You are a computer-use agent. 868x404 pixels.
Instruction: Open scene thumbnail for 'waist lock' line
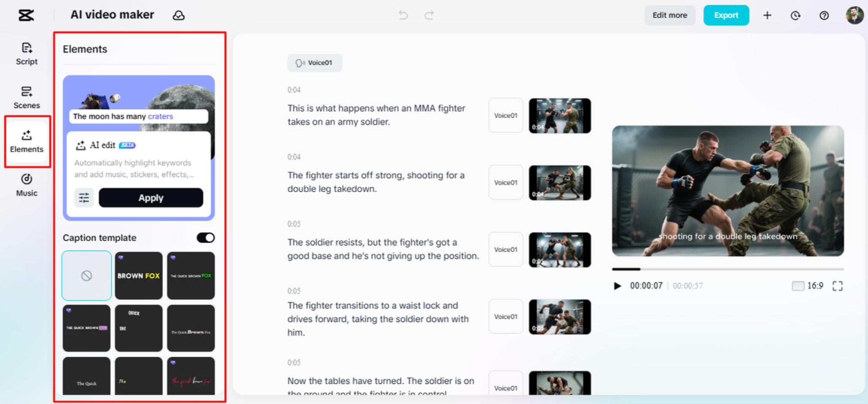tap(560, 317)
